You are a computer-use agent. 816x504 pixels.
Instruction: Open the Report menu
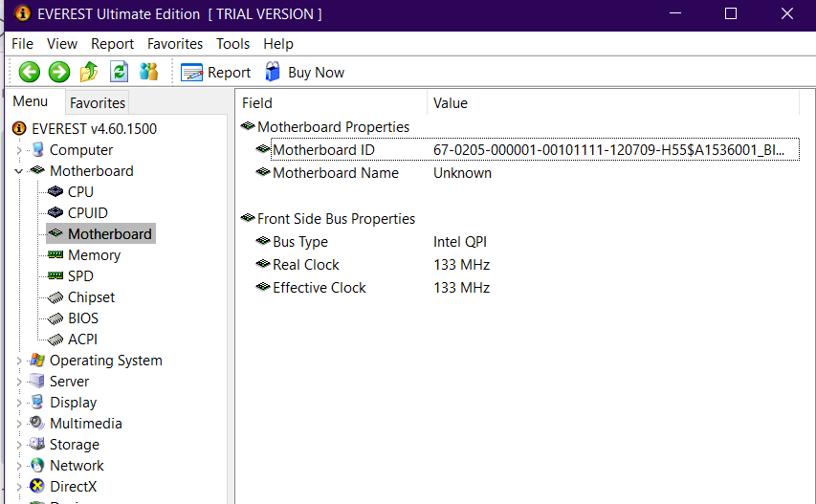113,44
